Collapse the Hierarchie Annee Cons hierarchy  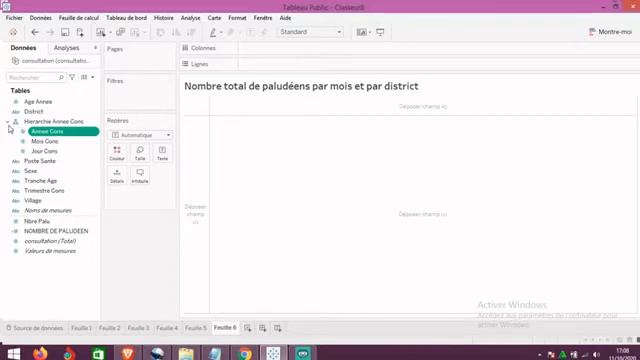(7, 122)
